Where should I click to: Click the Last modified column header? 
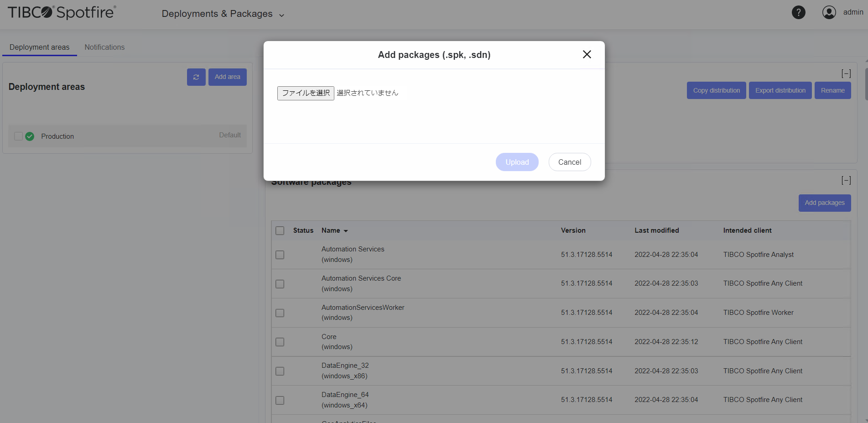(657, 230)
